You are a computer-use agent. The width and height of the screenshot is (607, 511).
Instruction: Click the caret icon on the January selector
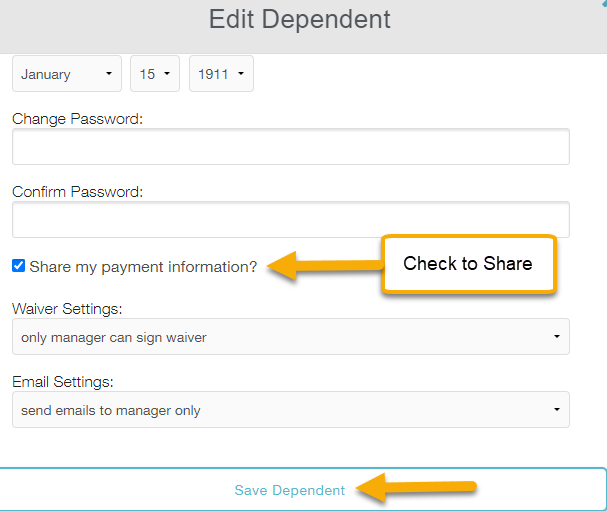click(x=107, y=75)
